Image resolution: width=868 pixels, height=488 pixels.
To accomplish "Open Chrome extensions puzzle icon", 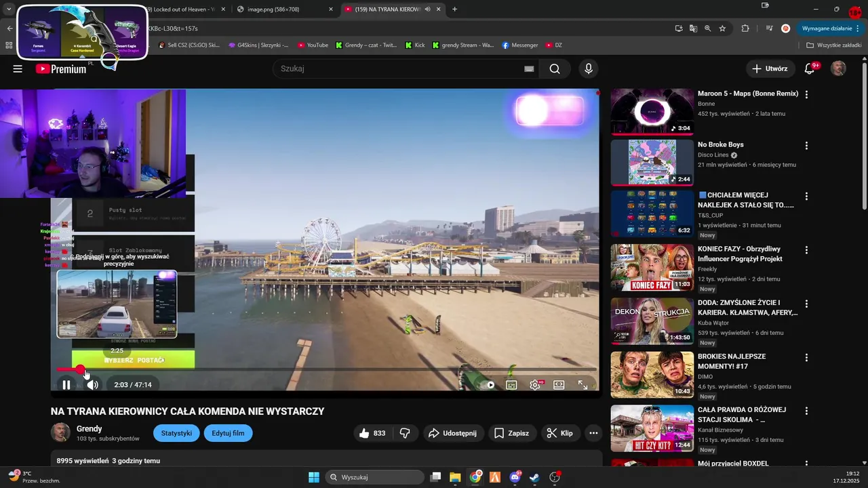I will (745, 28).
